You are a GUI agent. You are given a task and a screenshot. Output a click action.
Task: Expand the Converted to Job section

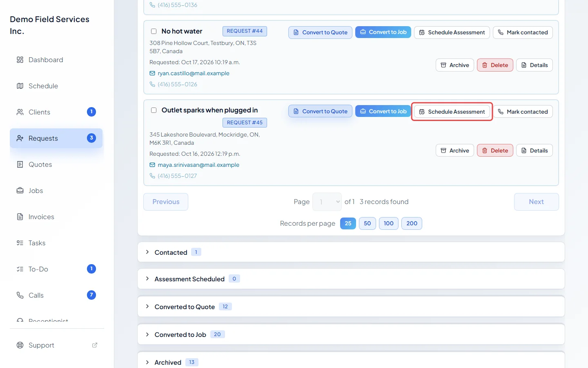[x=351, y=334]
